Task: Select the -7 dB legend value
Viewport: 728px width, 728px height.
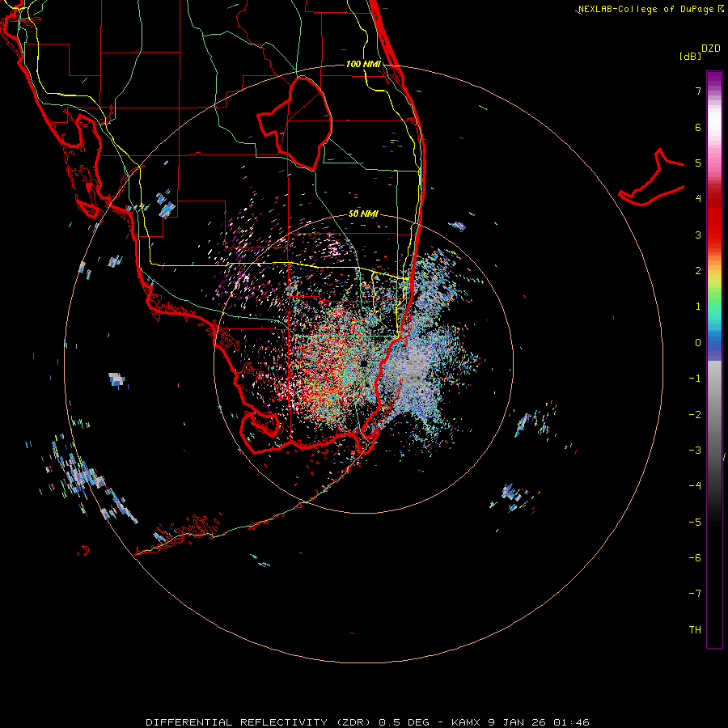Action: pyautogui.click(x=695, y=594)
